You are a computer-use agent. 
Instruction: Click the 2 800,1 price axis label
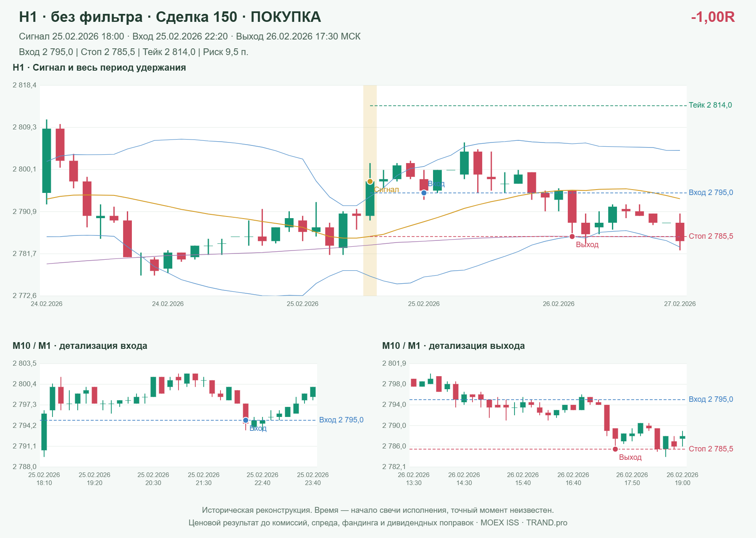click(x=24, y=169)
